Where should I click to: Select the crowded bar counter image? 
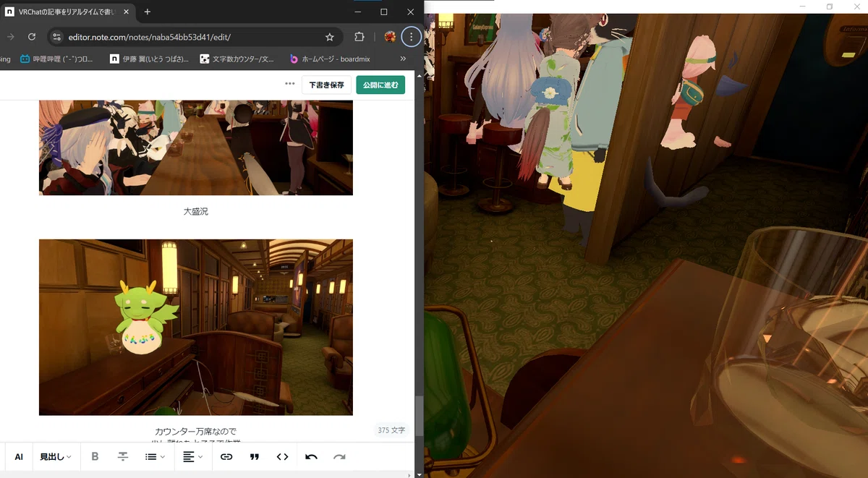pyautogui.click(x=196, y=148)
